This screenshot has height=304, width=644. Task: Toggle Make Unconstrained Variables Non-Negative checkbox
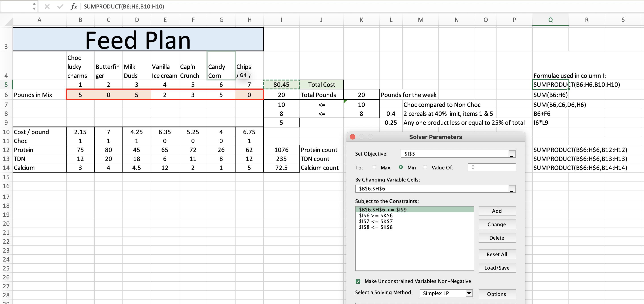click(358, 281)
